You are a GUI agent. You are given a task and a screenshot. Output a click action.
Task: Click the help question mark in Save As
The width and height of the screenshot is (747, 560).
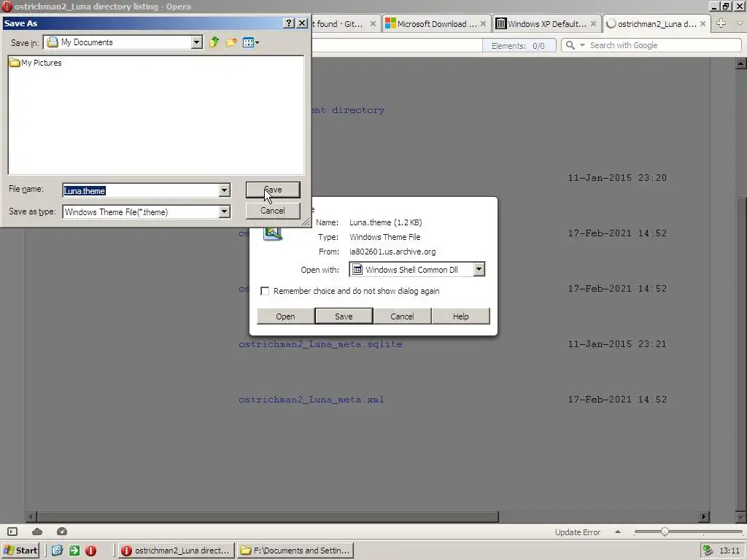289,23
